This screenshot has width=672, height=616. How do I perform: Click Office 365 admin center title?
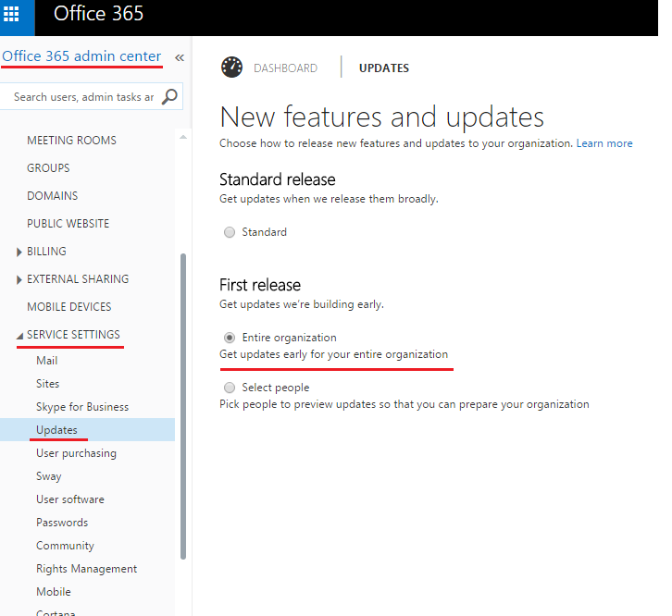[x=81, y=56]
